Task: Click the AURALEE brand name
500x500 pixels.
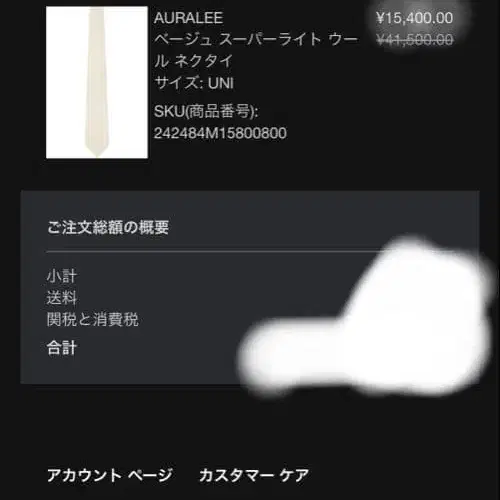Action: (x=188, y=18)
